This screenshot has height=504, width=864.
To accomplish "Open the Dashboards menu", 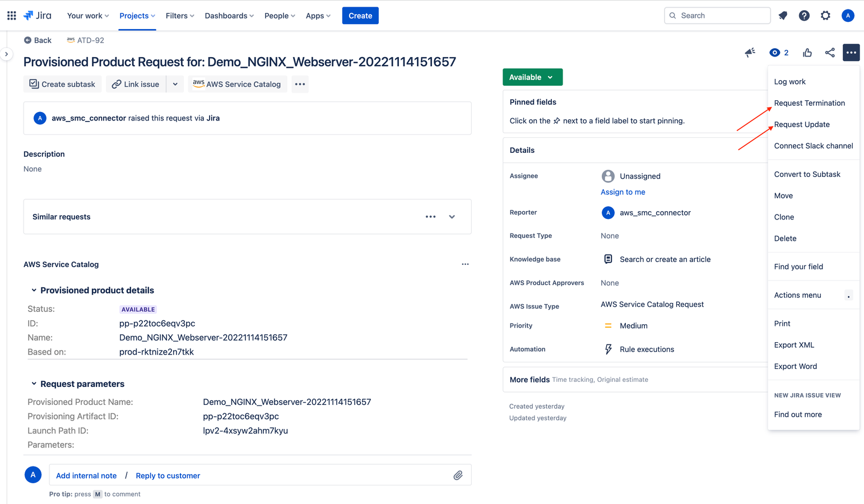I will pyautogui.click(x=229, y=16).
